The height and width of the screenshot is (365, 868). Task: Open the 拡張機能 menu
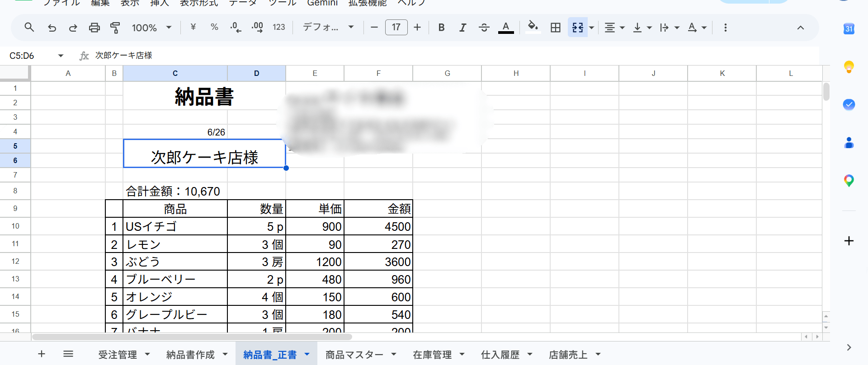tap(368, 3)
